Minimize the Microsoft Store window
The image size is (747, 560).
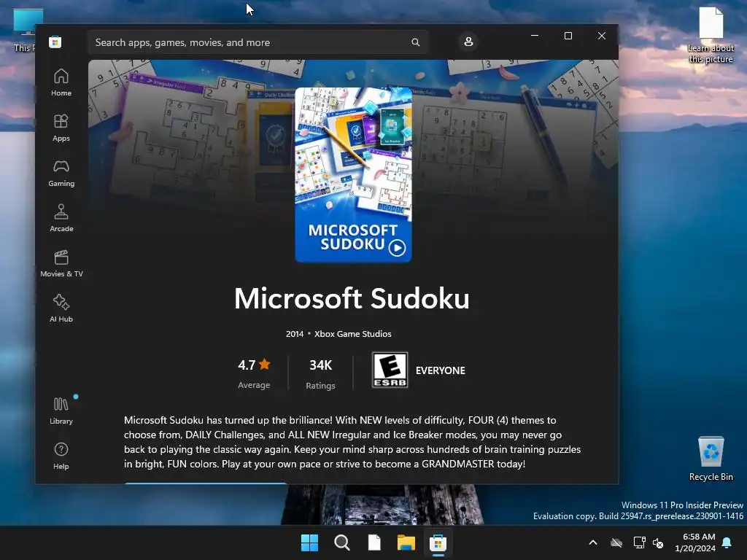(x=535, y=36)
